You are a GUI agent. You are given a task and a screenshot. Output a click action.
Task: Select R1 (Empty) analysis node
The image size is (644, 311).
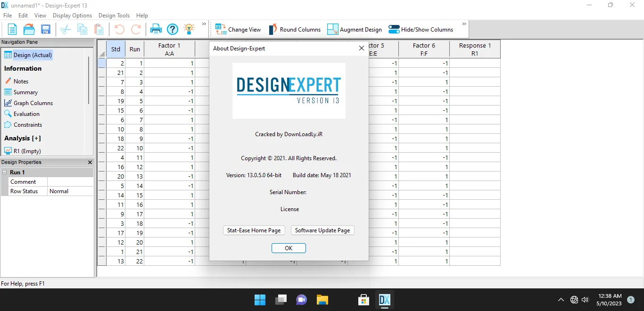[x=23, y=151]
